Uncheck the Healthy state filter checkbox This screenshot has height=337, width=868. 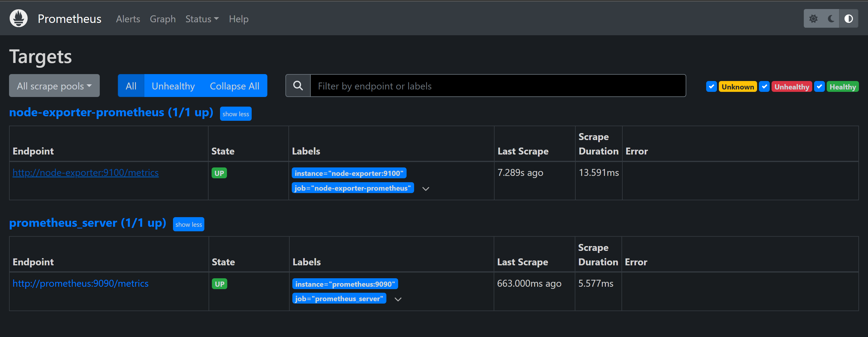click(x=819, y=86)
